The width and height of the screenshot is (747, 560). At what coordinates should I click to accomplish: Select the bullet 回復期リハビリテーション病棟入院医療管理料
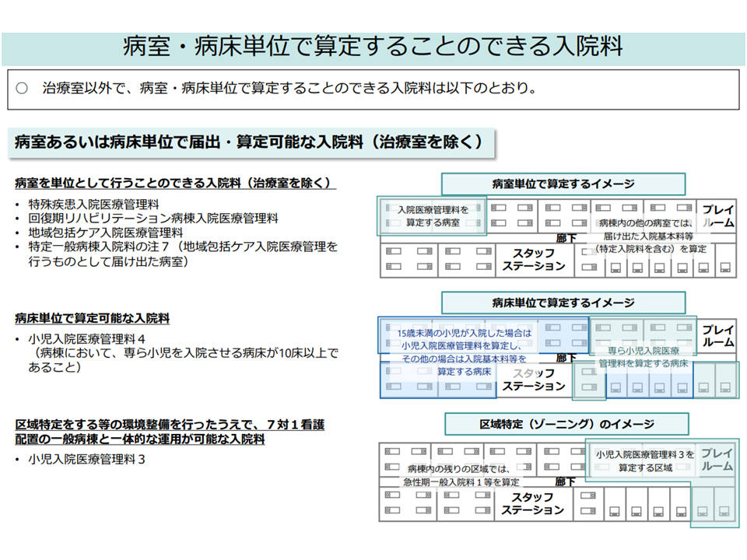coord(153,219)
